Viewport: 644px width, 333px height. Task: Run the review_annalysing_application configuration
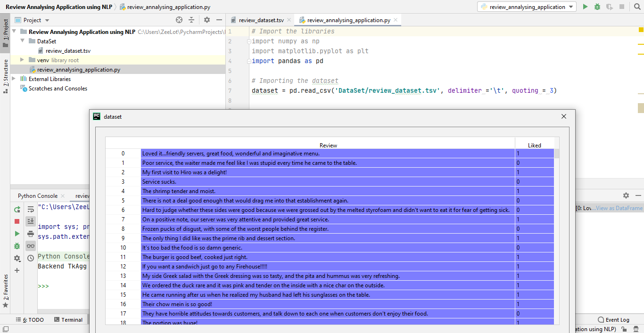coord(585,7)
